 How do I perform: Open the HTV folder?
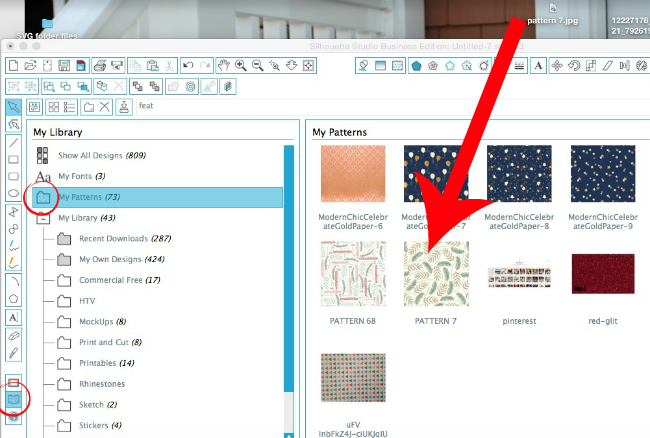coord(87,301)
